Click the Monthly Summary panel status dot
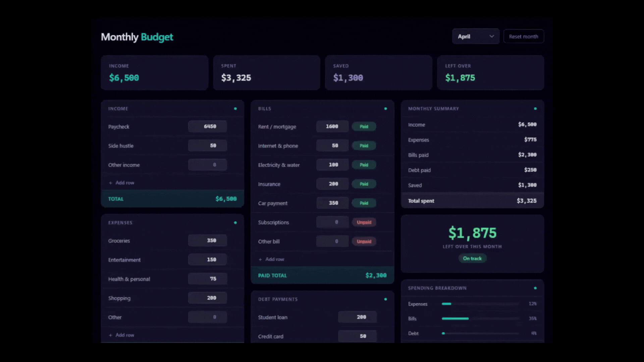 click(535, 109)
